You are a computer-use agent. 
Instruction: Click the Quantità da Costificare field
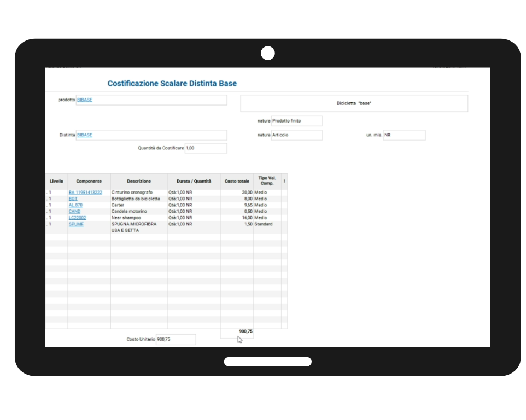(206, 148)
